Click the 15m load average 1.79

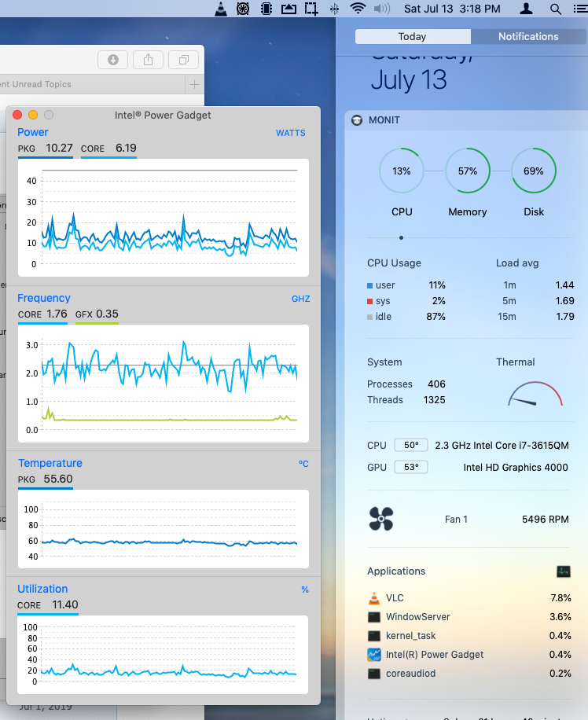point(536,317)
